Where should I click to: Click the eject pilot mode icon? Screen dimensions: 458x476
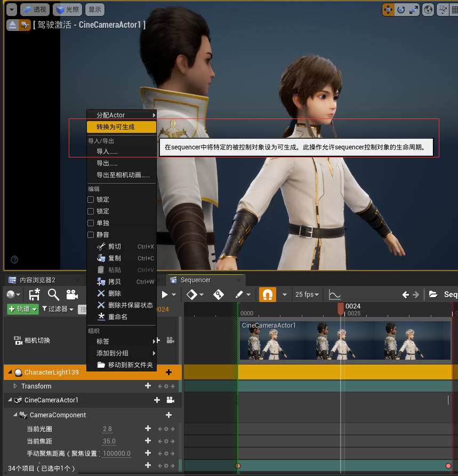coord(12,25)
